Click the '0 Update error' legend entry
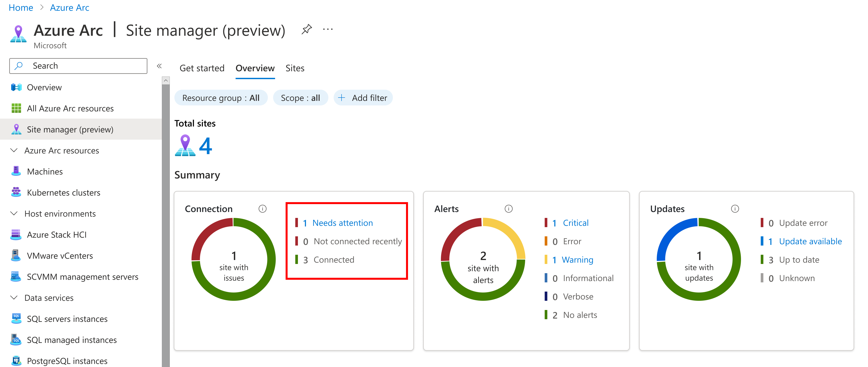Image resolution: width=868 pixels, height=367 pixels. [794, 223]
